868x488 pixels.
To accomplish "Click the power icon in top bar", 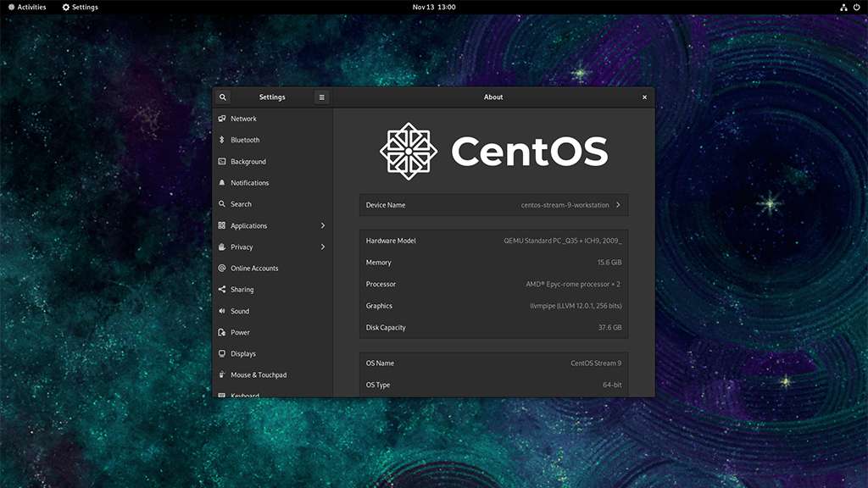I will [856, 7].
